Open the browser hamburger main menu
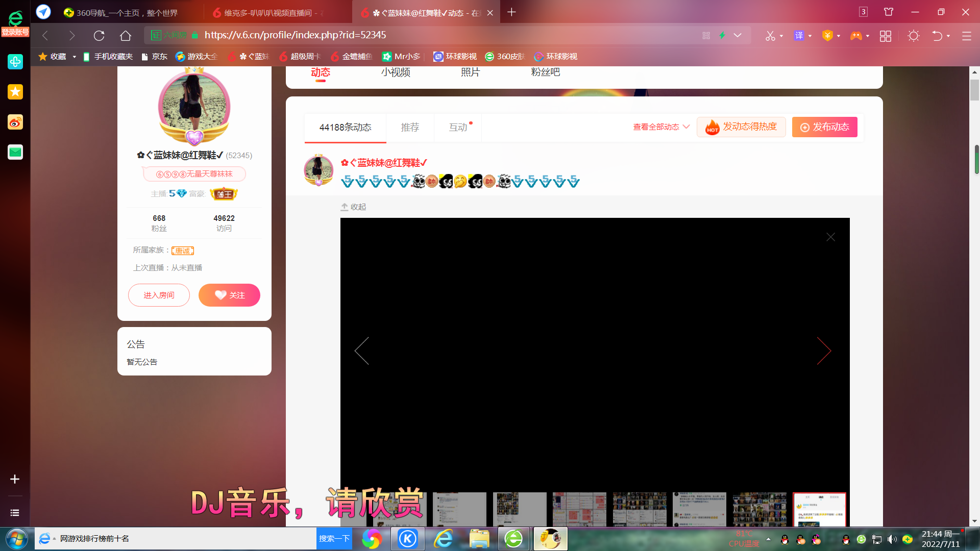The width and height of the screenshot is (980, 551). (967, 36)
